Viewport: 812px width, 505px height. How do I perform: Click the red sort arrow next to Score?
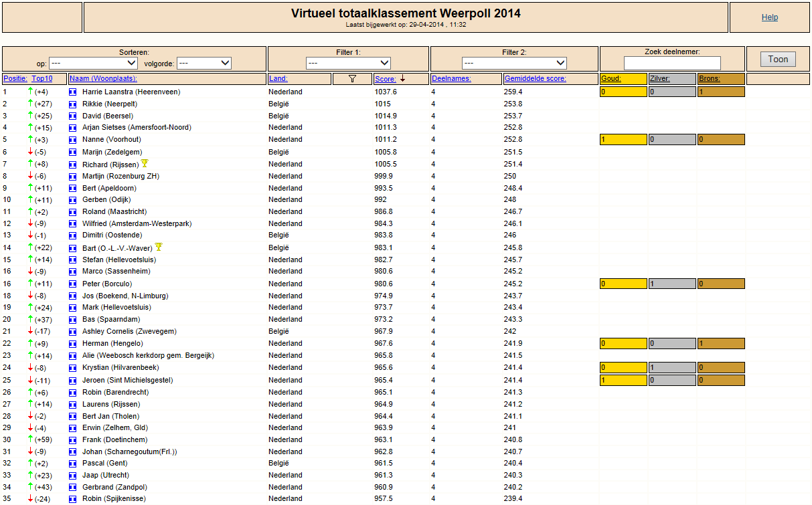coord(402,79)
